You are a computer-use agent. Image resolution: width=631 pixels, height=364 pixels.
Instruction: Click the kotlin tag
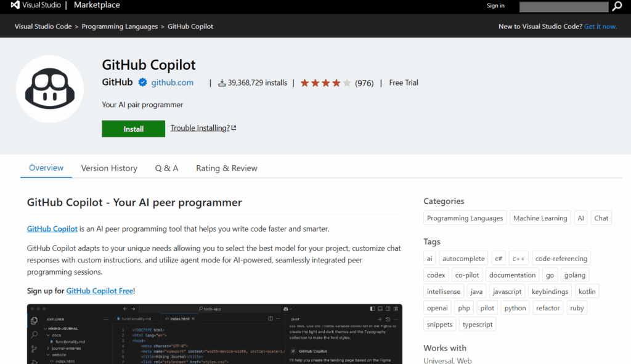pos(587,291)
